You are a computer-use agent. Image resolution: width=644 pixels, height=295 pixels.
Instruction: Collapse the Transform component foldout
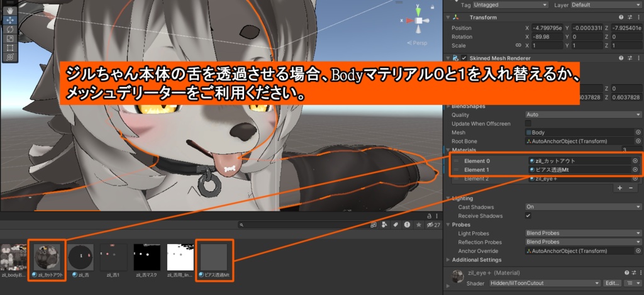pyautogui.click(x=448, y=17)
